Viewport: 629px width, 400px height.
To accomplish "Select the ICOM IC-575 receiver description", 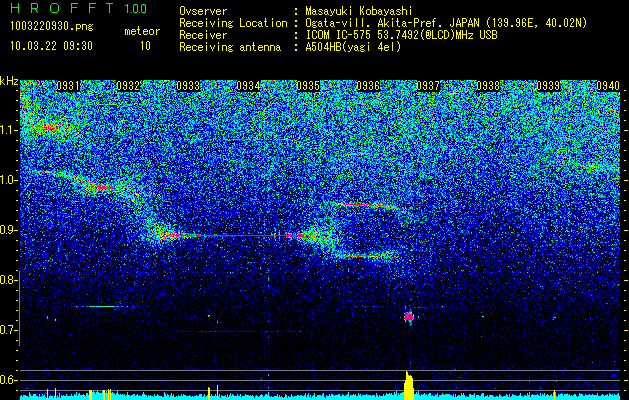I will coord(401,35).
